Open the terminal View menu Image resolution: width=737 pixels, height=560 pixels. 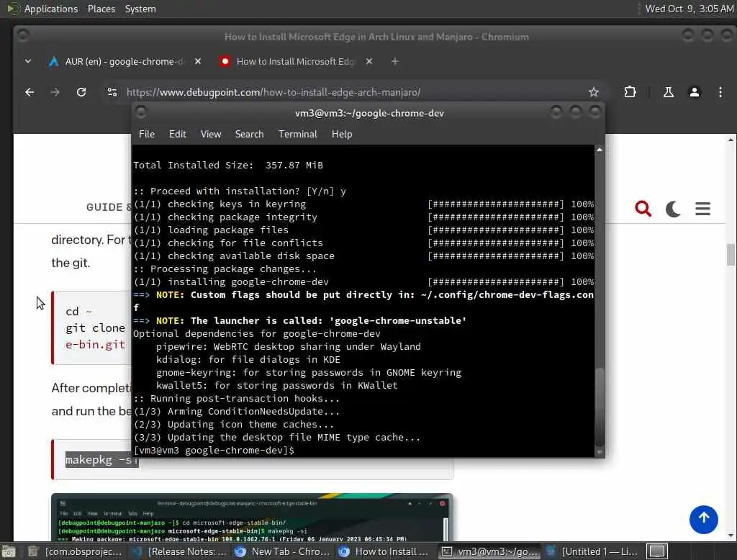coord(211,134)
